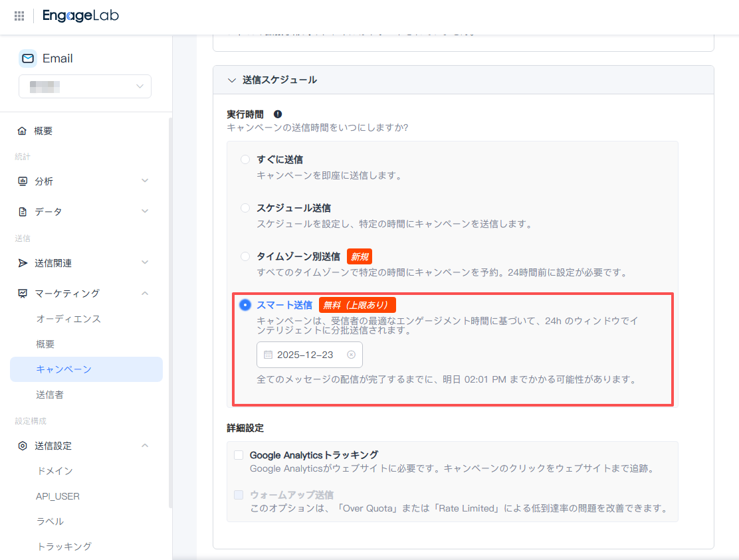Select the スケジュール送信 radio option
739x560 pixels.
pos(245,208)
